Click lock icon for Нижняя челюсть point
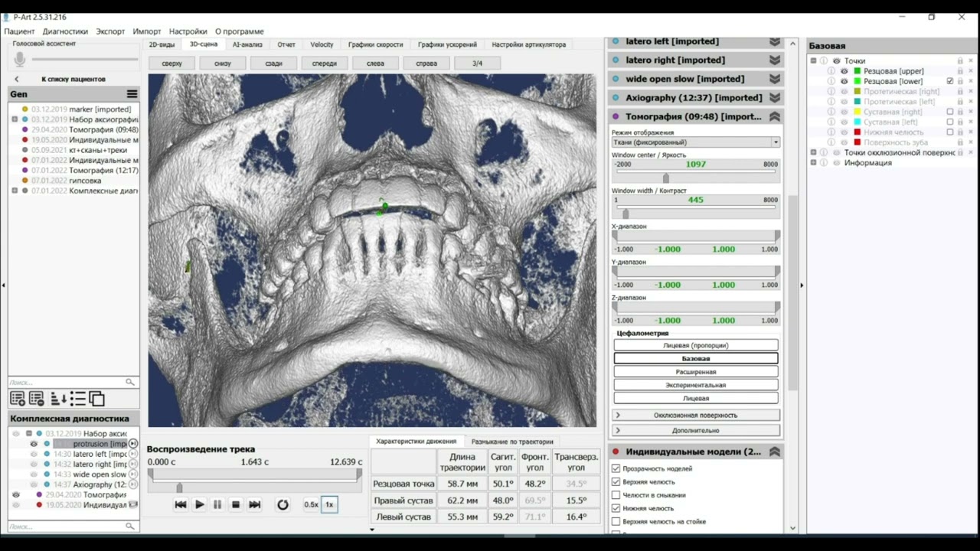The height and width of the screenshot is (551, 980). pyautogui.click(x=960, y=132)
